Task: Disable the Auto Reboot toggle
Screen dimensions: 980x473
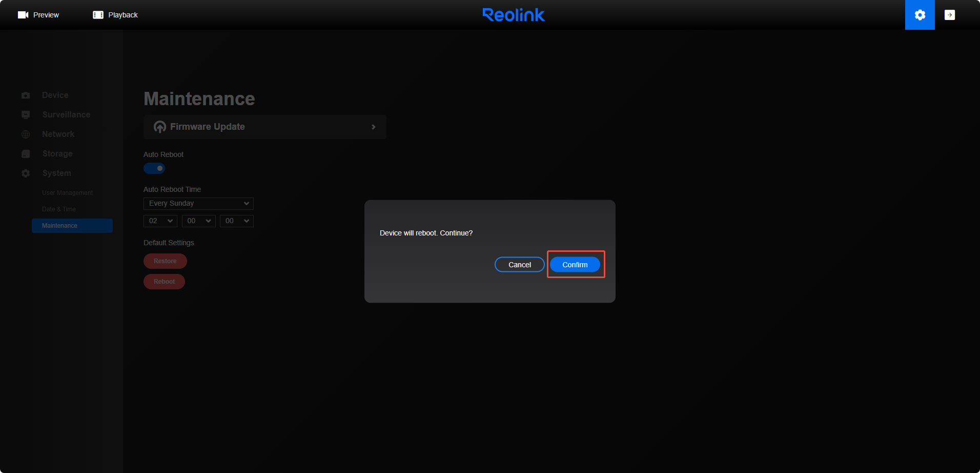Action: pyautogui.click(x=154, y=168)
